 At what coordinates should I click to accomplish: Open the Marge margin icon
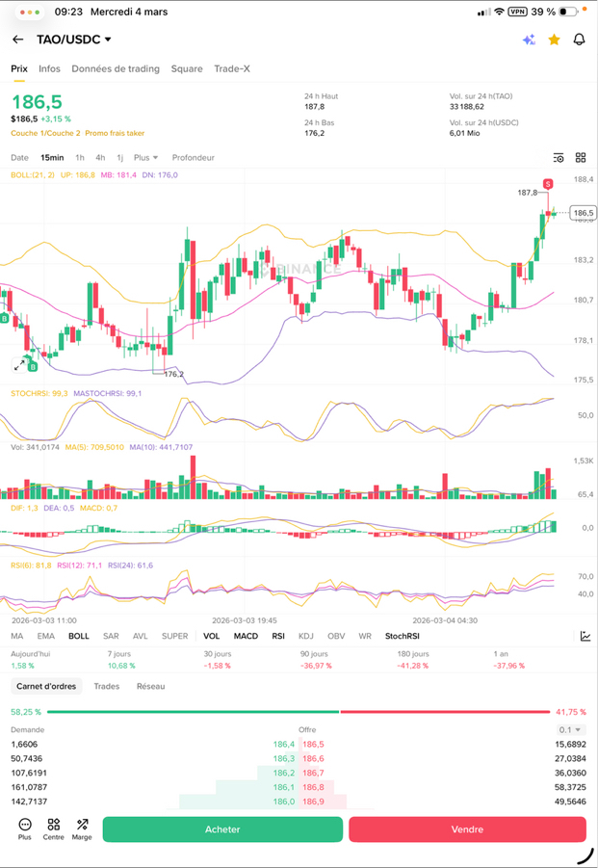[x=82, y=829]
